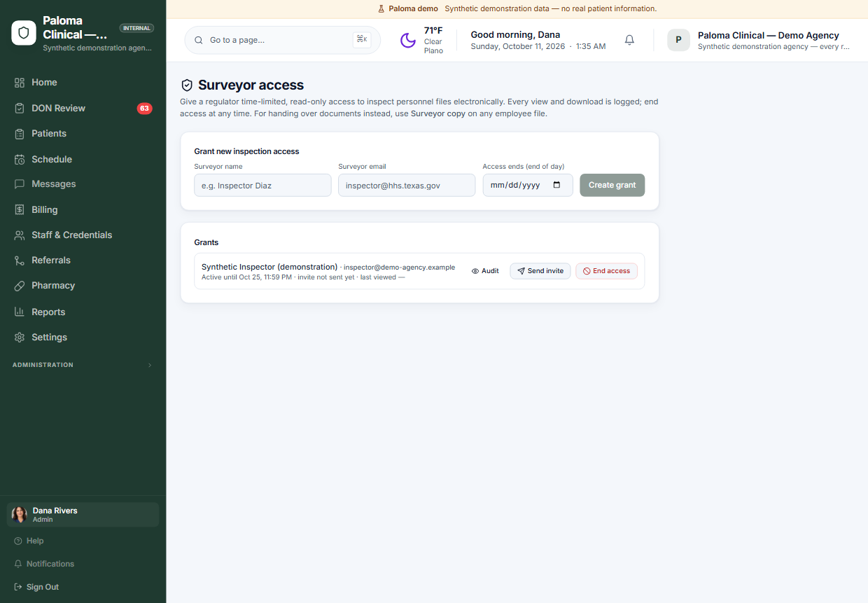The height and width of the screenshot is (603, 868).
Task: Focus the Surveyor name field
Action: [x=262, y=186]
